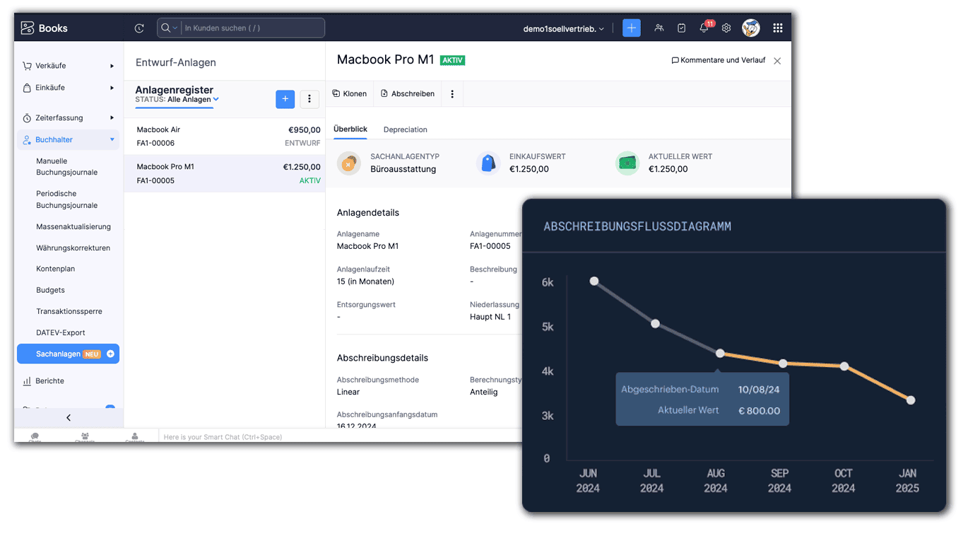Open DATEV-Export in sidebar
This screenshot has height=541, width=980.
pyautogui.click(x=61, y=332)
